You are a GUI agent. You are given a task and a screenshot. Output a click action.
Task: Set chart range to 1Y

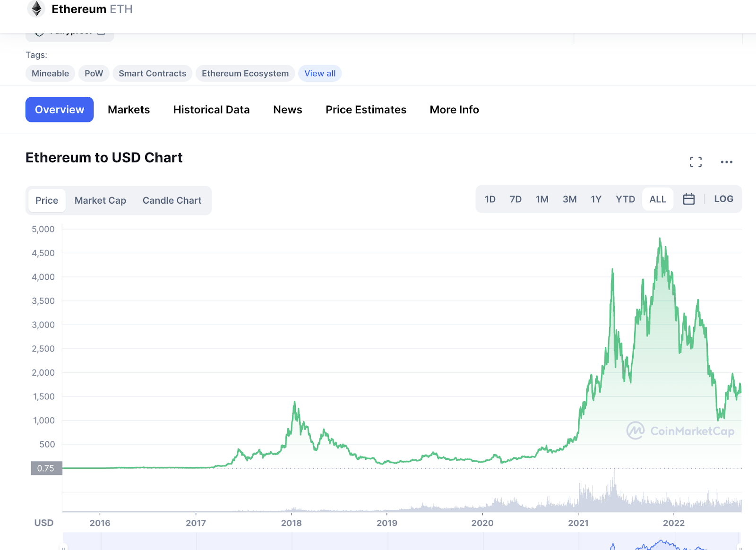tap(596, 199)
